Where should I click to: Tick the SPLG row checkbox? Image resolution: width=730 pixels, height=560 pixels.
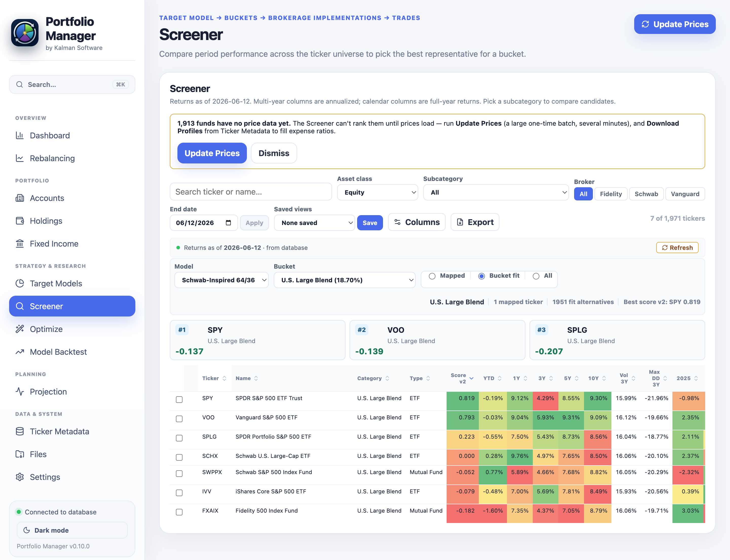179,438
